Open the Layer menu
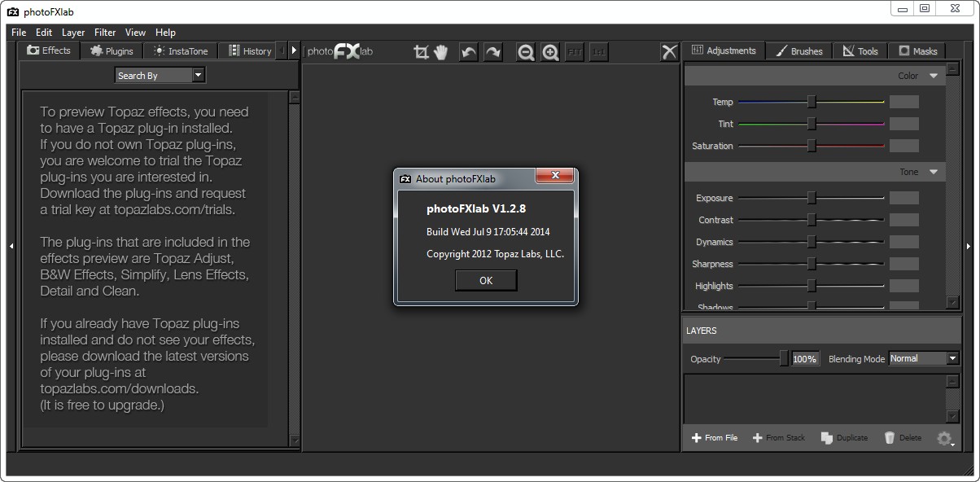 73,33
